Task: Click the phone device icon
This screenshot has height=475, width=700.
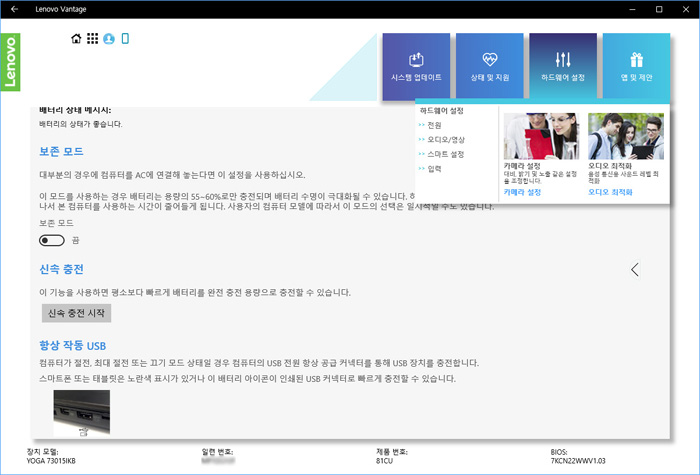Action: point(125,39)
